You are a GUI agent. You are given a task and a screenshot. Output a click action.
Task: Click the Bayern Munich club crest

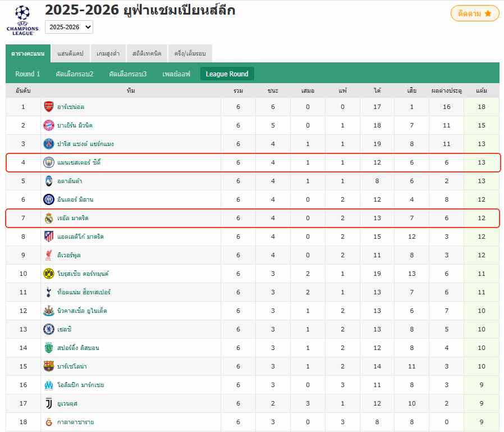[49, 125]
